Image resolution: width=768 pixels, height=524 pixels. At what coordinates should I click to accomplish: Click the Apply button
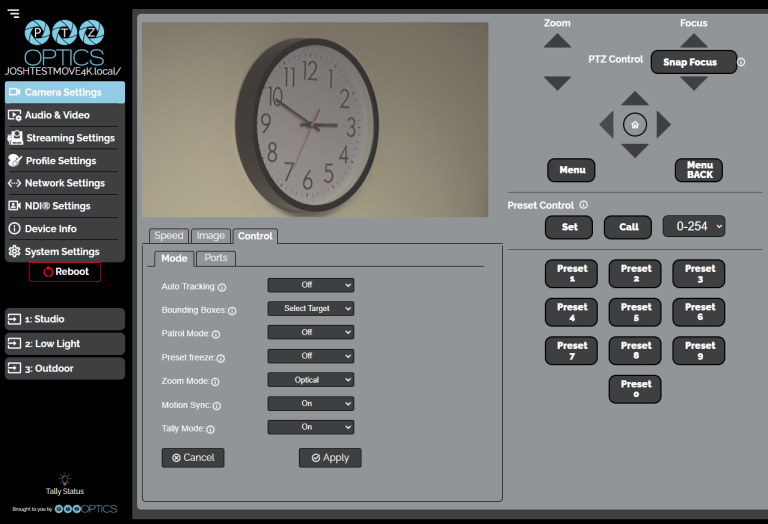pos(330,457)
